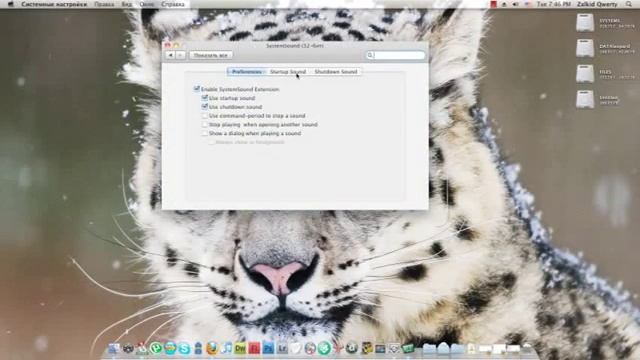
Task: Open the Правка menu
Action: pyautogui.click(x=104, y=4)
